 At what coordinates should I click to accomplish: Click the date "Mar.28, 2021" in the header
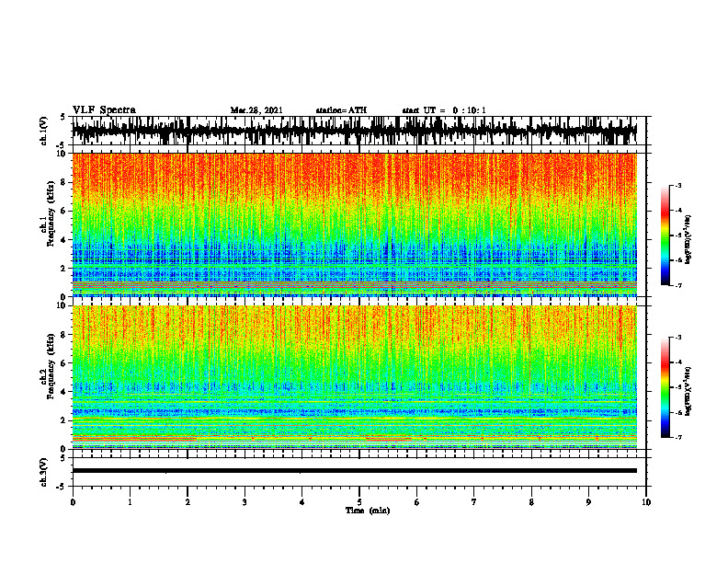[256, 110]
